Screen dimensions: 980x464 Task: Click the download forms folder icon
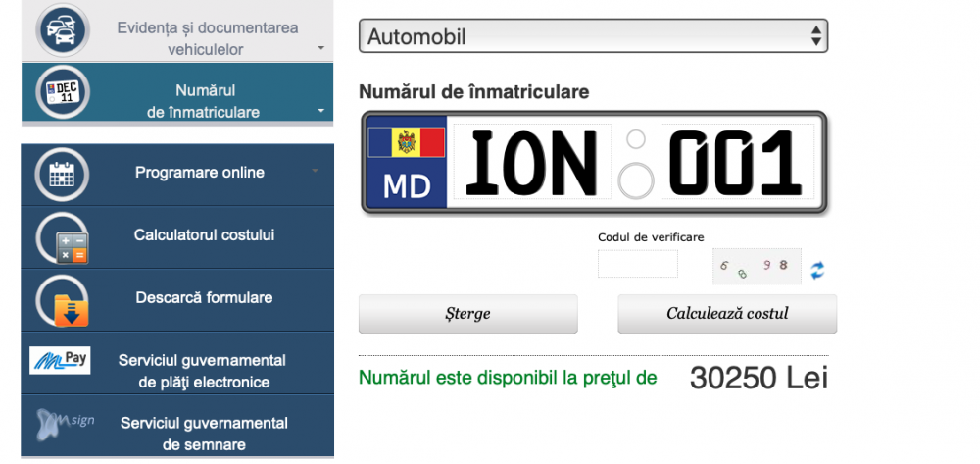tap(63, 300)
